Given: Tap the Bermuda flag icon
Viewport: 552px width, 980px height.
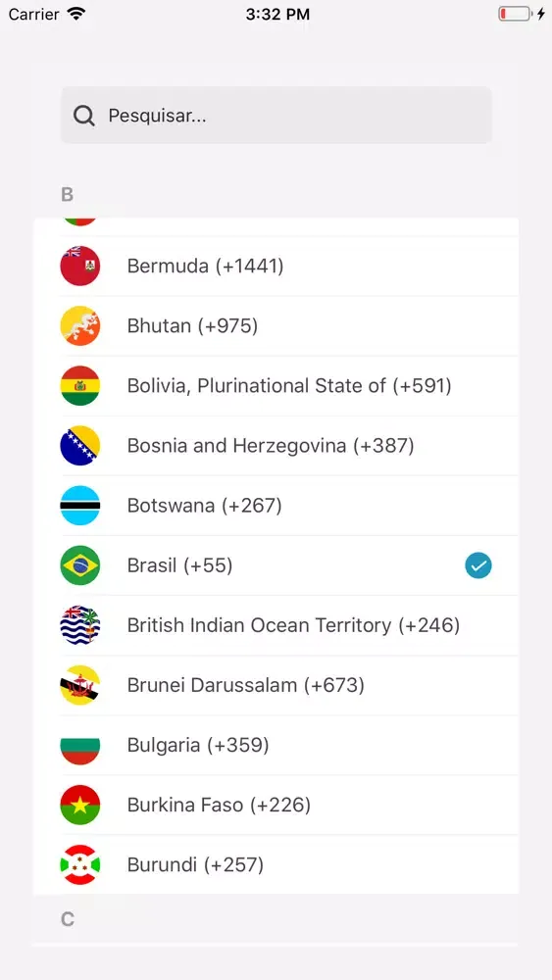Looking at the screenshot, I should (80, 266).
